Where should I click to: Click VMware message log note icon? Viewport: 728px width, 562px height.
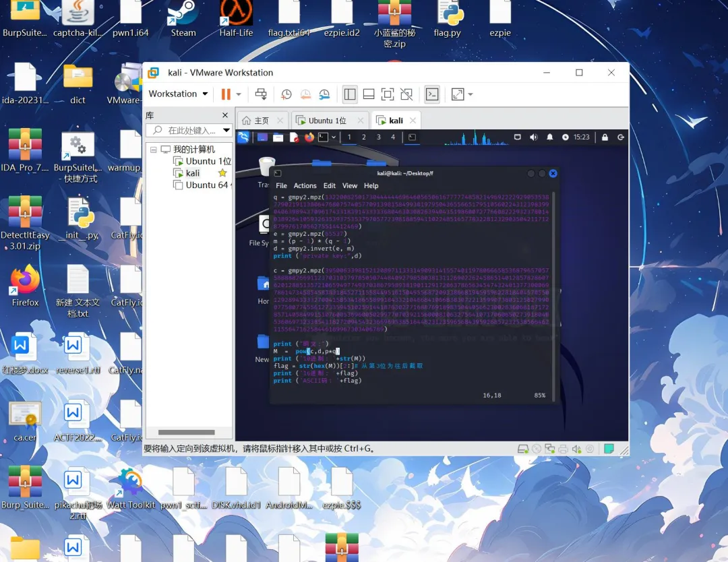point(609,449)
